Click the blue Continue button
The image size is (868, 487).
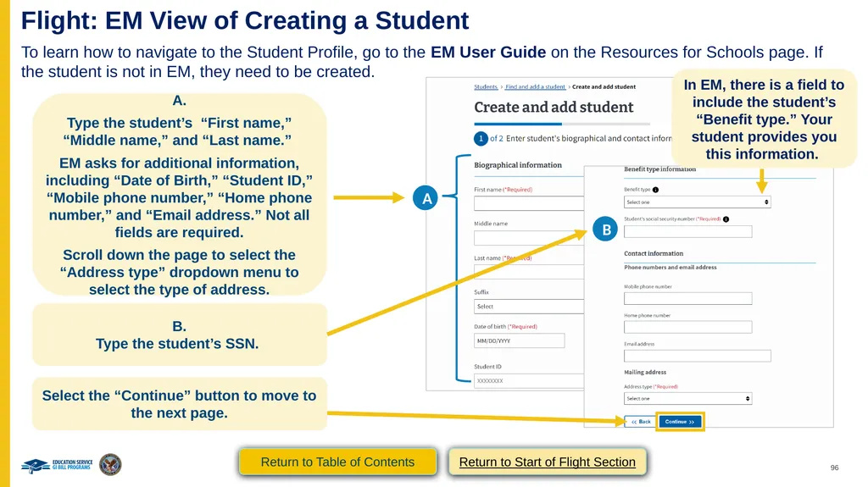[x=679, y=422]
